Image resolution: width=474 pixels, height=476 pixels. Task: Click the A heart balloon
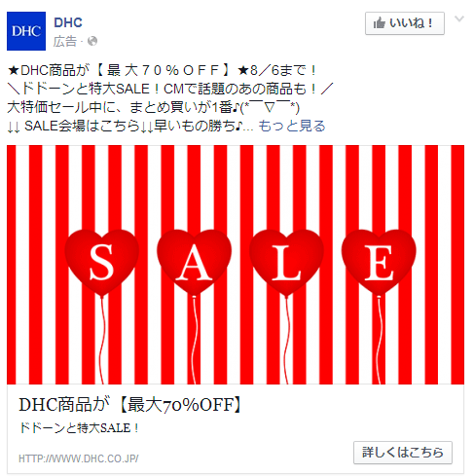[194, 262]
